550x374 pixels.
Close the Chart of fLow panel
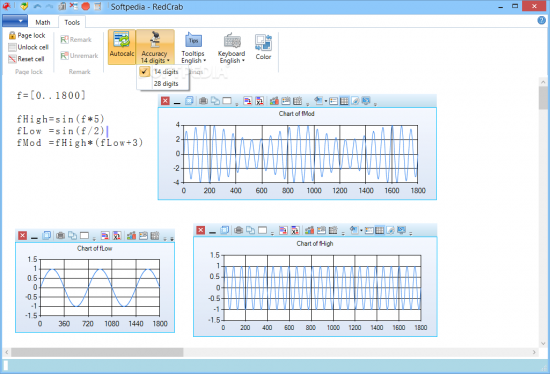(x=22, y=235)
